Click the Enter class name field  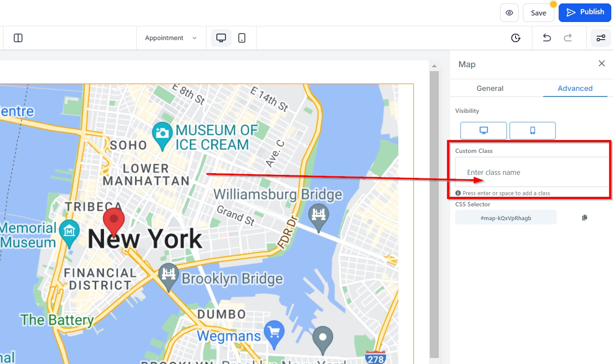532,172
